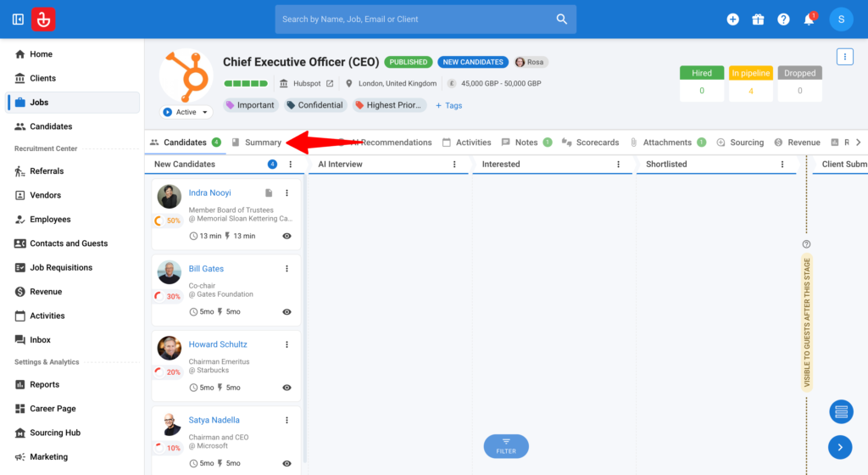Open the notifications bell
Viewport: 868px width, 475px height.
point(809,20)
